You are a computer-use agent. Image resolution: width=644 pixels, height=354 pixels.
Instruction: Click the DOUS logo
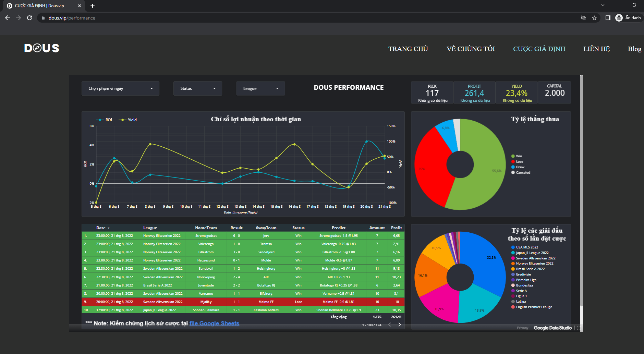(42, 48)
